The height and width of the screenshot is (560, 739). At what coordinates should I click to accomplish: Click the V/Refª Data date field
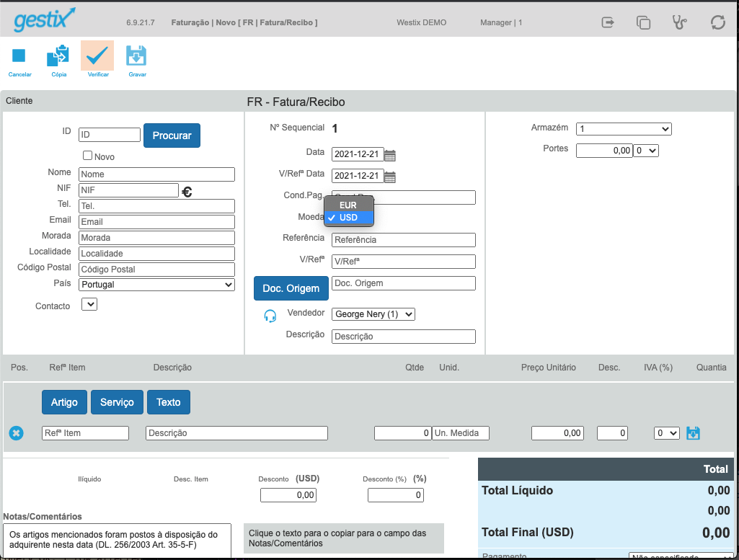(x=358, y=176)
